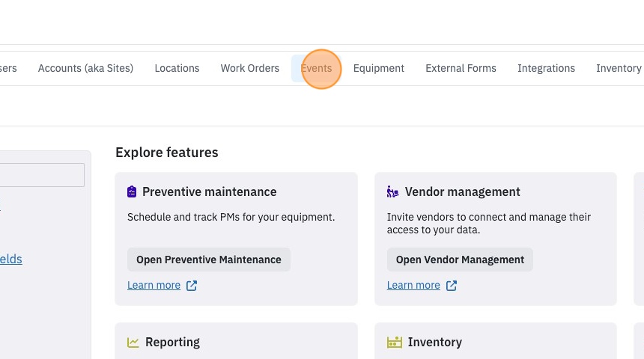Open the External Forms tab

pos(461,68)
